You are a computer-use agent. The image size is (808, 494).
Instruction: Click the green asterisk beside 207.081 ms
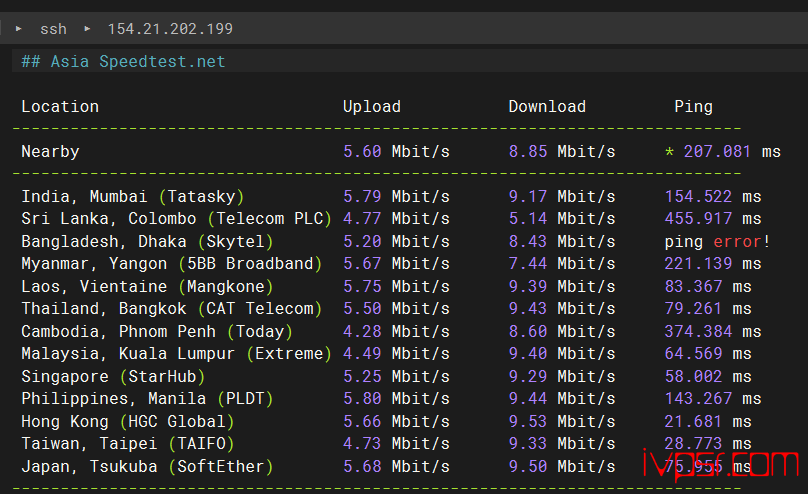669,152
